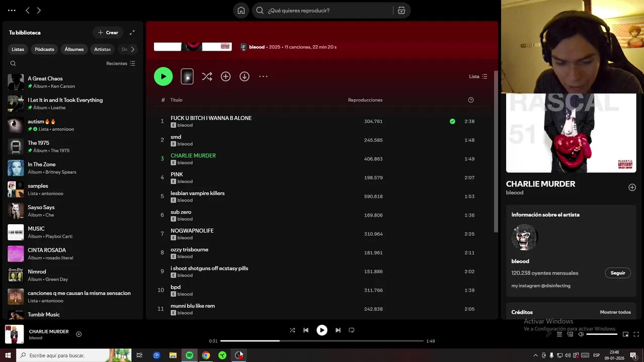Filter library by Listas

(18, 49)
